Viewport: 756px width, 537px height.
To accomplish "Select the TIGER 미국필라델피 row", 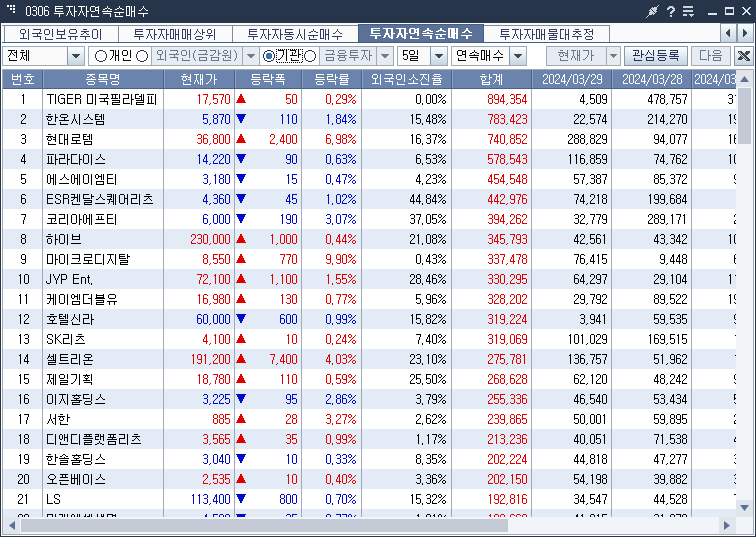I will point(369,99).
